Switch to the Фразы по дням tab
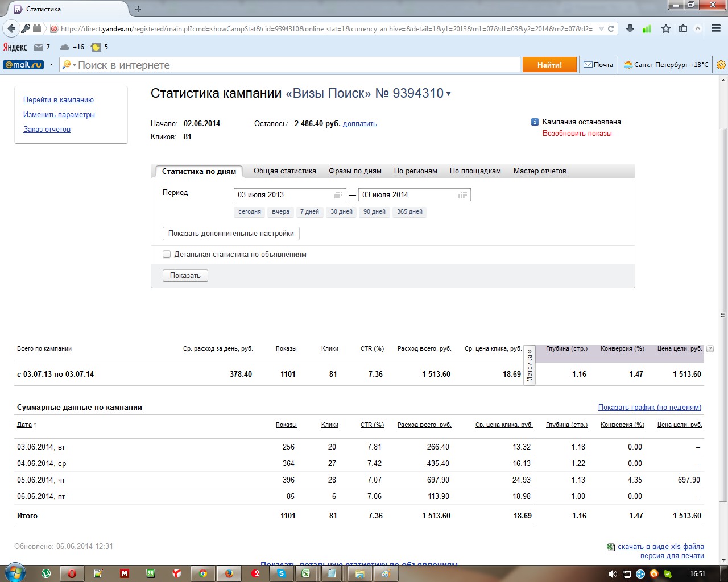This screenshot has width=728, height=582. [355, 171]
